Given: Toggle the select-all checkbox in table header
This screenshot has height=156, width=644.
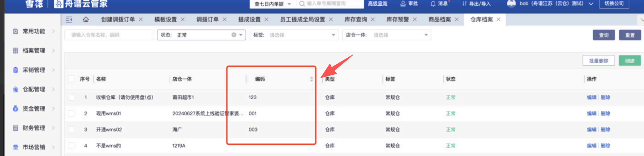Looking at the screenshot, I should pyautogui.click(x=71, y=79).
